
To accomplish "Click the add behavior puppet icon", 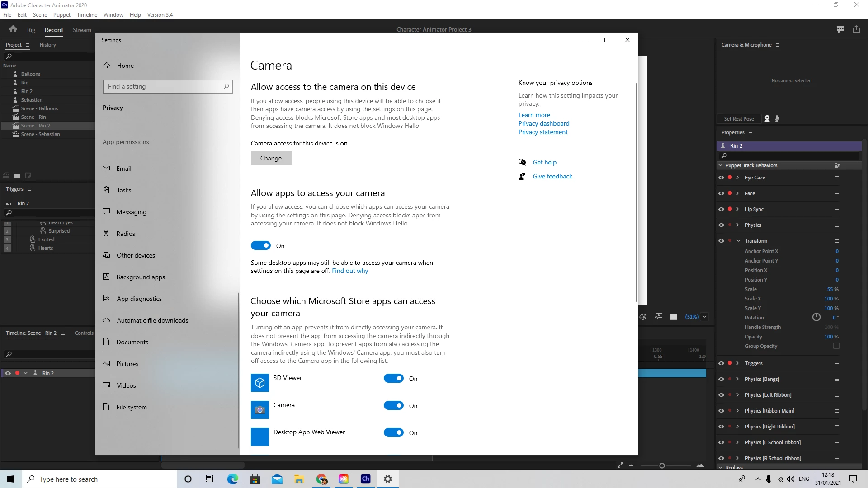I will pyautogui.click(x=837, y=165).
